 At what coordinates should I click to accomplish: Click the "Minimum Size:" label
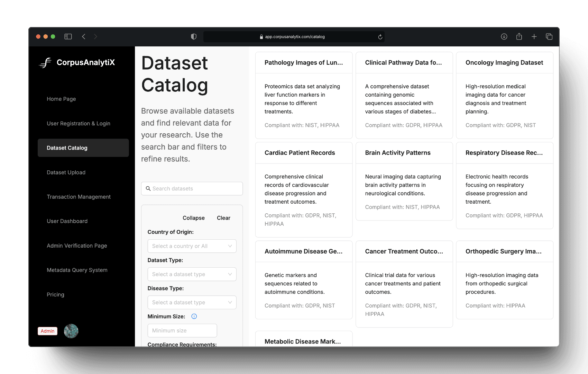coord(166,317)
